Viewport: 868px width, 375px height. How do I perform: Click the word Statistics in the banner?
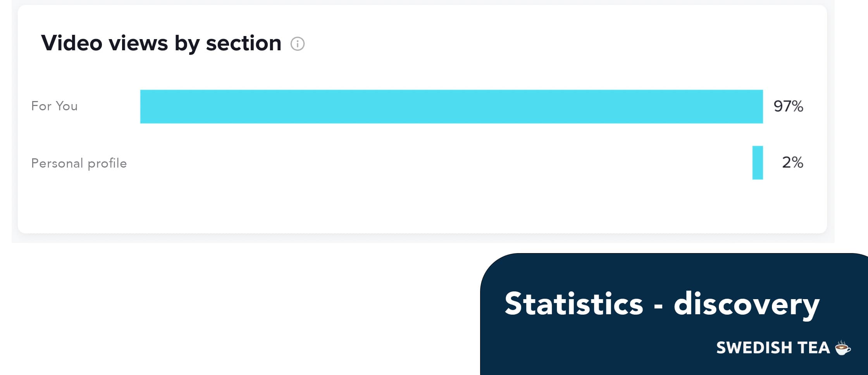(573, 304)
